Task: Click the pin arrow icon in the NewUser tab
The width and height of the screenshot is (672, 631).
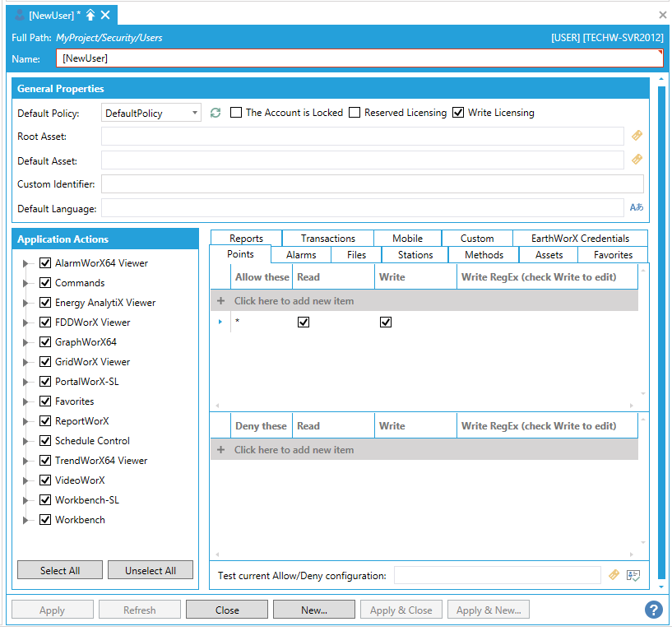Action: [90, 15]
